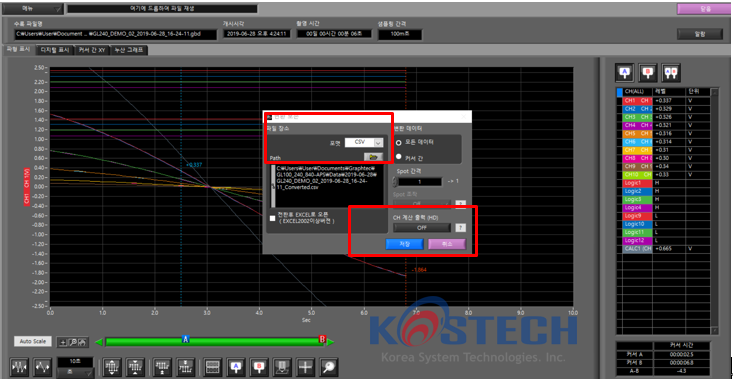The image size is (733, 380).
Task: Click the green time range slider bar
Action: pos(215,343)
